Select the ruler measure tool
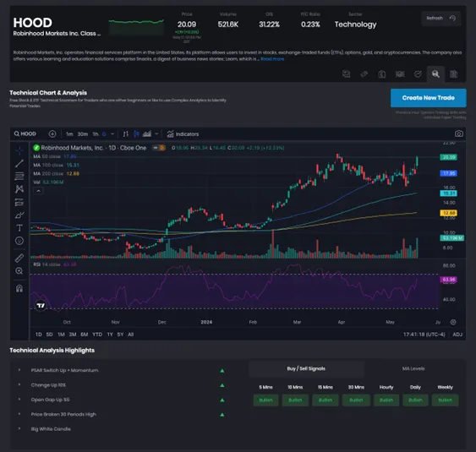The image size is (476, 452). [x=19, y=259]
